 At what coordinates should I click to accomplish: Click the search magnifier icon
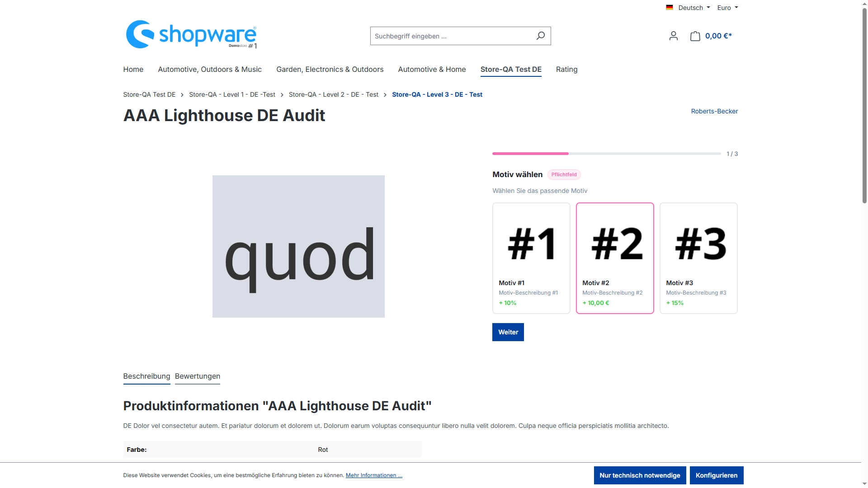[540, 36]
